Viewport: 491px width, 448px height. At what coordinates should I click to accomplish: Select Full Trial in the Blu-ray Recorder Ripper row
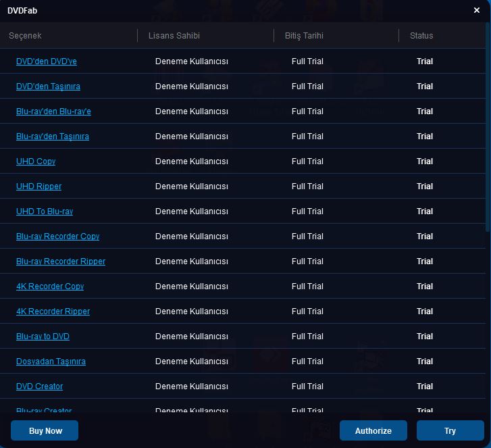[x=307, y=262]
